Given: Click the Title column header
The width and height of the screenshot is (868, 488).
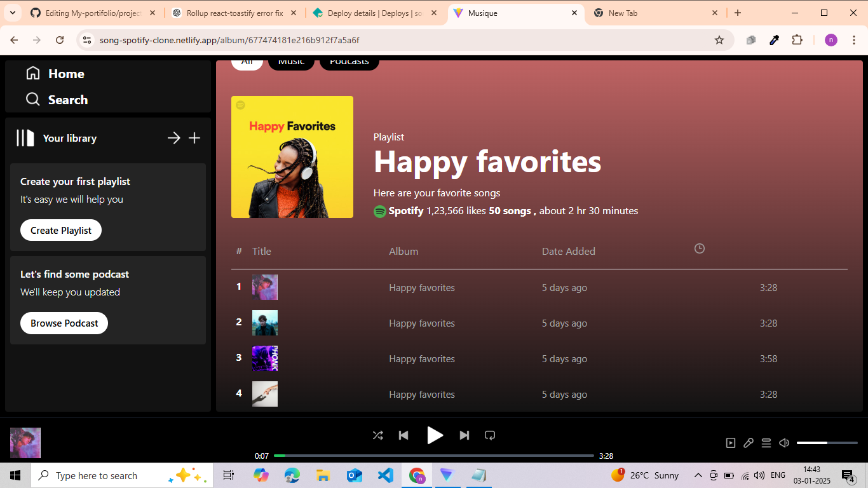Looking at the screenshot, I should (x=262, y=251).
